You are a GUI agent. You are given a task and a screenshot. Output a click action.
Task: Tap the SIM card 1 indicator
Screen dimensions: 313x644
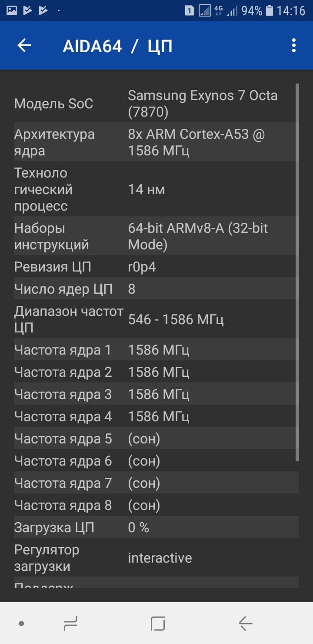(189, 10)
